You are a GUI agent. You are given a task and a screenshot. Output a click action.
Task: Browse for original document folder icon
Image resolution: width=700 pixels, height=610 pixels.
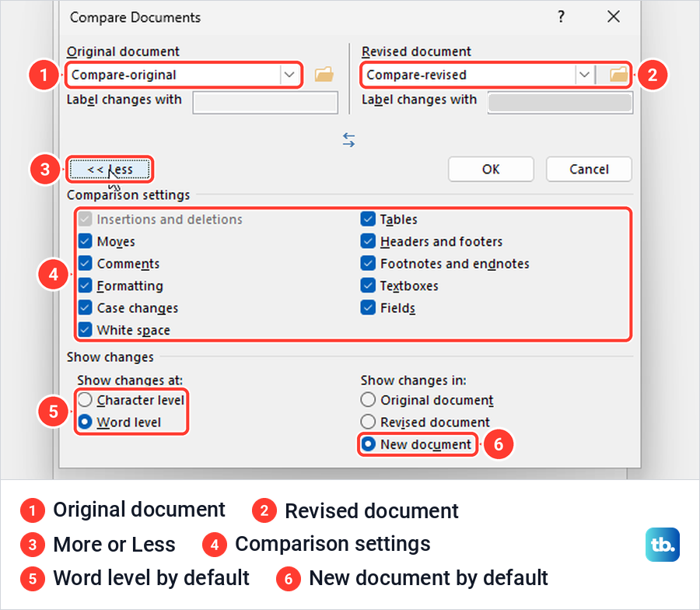pos(324,74)
